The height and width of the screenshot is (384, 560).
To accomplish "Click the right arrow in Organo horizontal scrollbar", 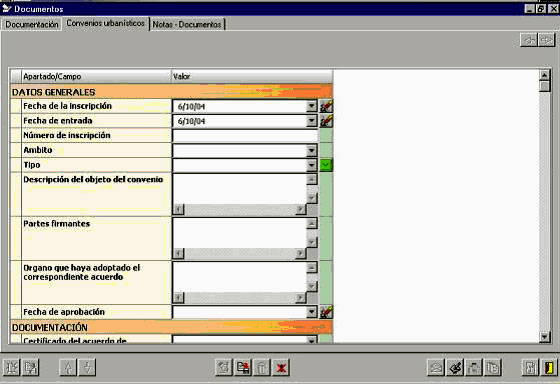I will [x=301, y=298].
